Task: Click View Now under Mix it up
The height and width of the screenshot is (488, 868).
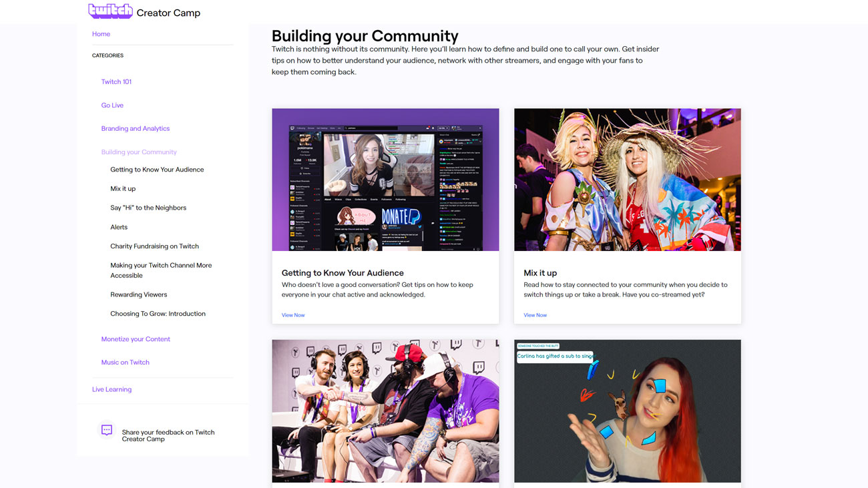Action: coord(535,315)
